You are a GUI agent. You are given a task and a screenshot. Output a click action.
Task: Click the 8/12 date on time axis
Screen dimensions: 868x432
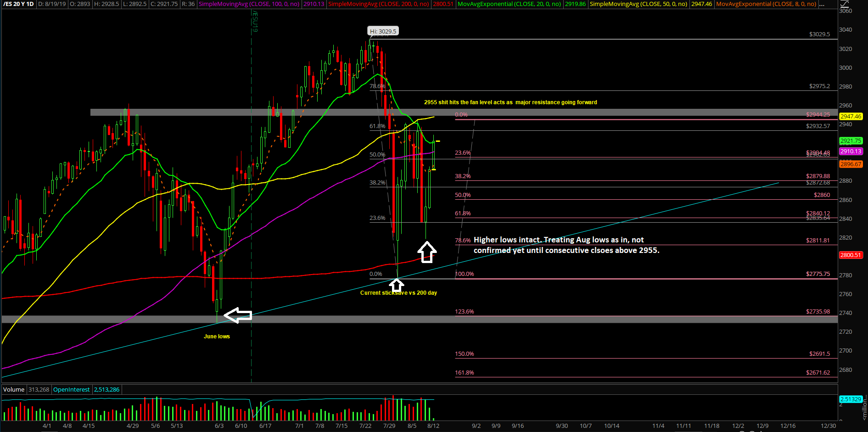tap(433, 426)
